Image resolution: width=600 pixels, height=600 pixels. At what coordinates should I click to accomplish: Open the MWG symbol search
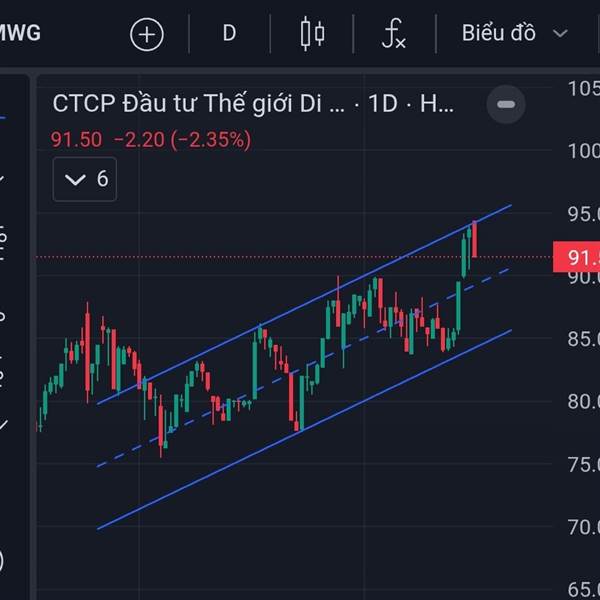tap(20, 34)
